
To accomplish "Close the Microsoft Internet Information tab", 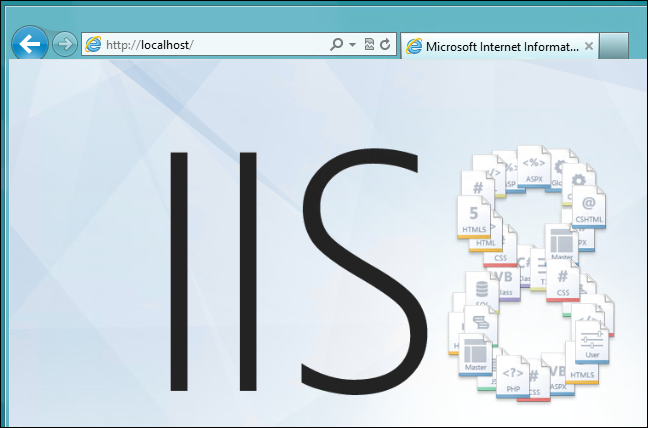I will coord(589,46).
